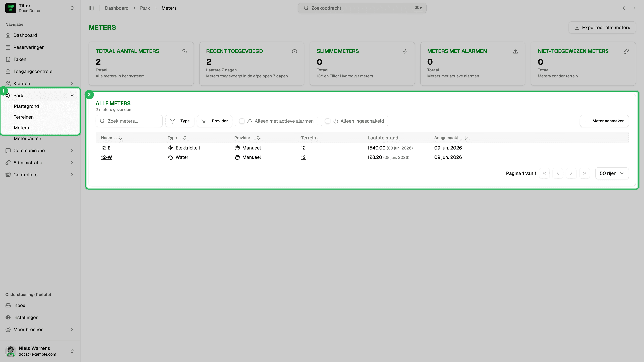Navigate back with the top-right arrow
Screen dimensions: 644x362
pyautogui.click(x=624, y=8)
